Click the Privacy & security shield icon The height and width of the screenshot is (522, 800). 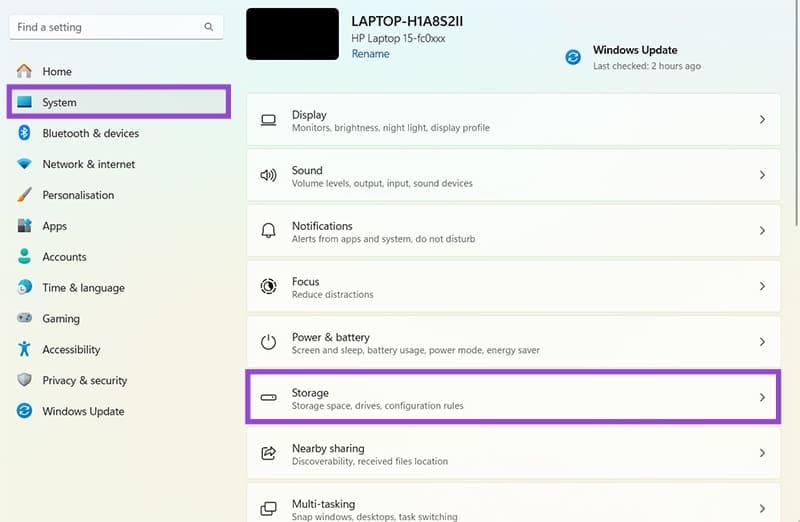(24, 380)
